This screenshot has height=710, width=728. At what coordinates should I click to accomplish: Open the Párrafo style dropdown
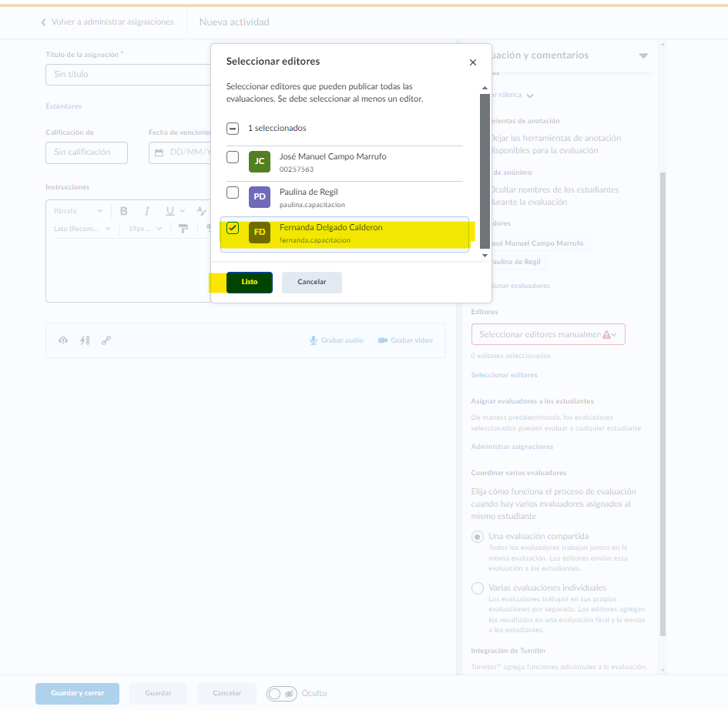pos(78,211)
